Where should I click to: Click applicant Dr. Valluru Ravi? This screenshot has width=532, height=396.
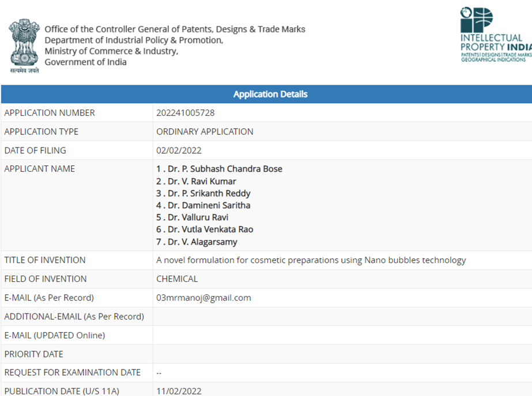click(x=192, y=217)
